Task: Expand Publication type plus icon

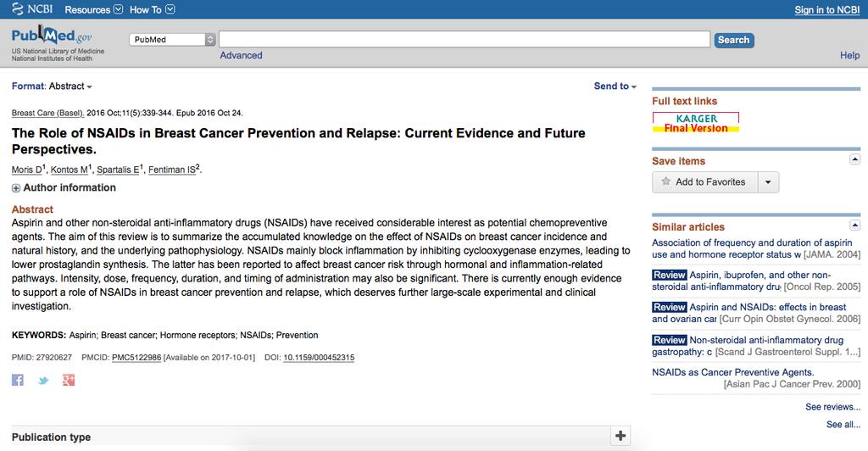Action: (x=620, y=436)
